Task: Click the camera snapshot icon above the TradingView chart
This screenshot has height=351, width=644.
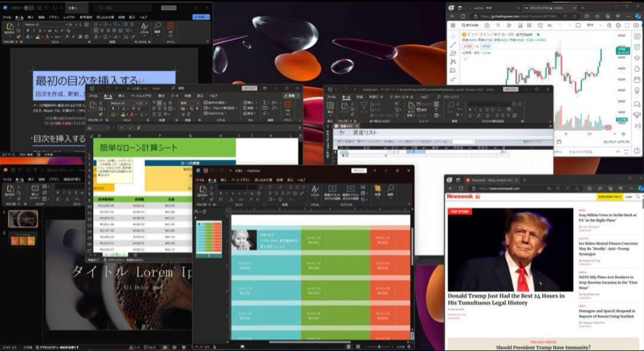Action: 636,26
